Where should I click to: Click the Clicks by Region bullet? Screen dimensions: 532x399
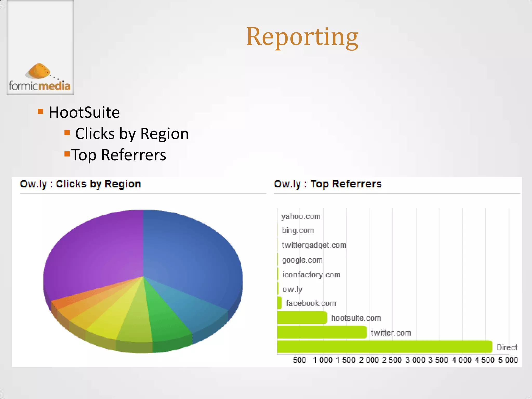point(132,134)
